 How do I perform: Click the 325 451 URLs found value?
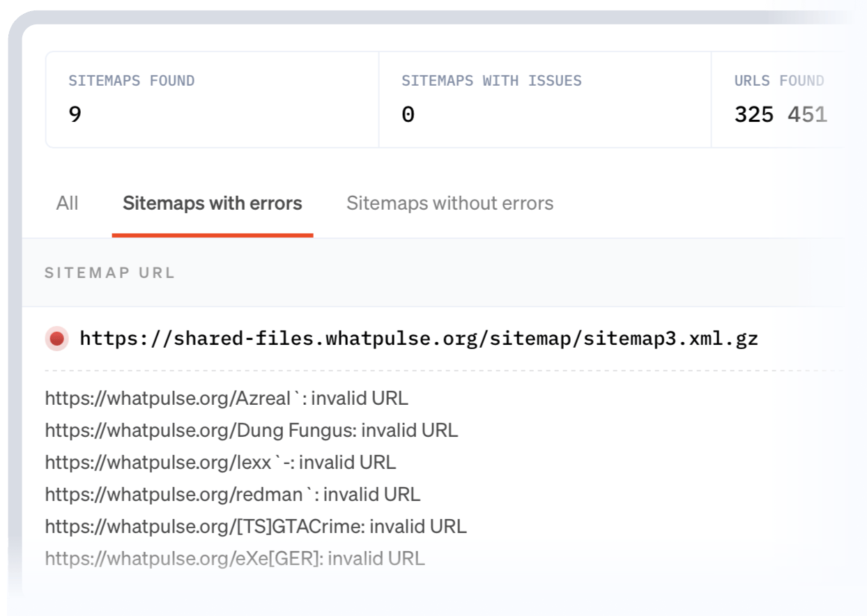780,114
